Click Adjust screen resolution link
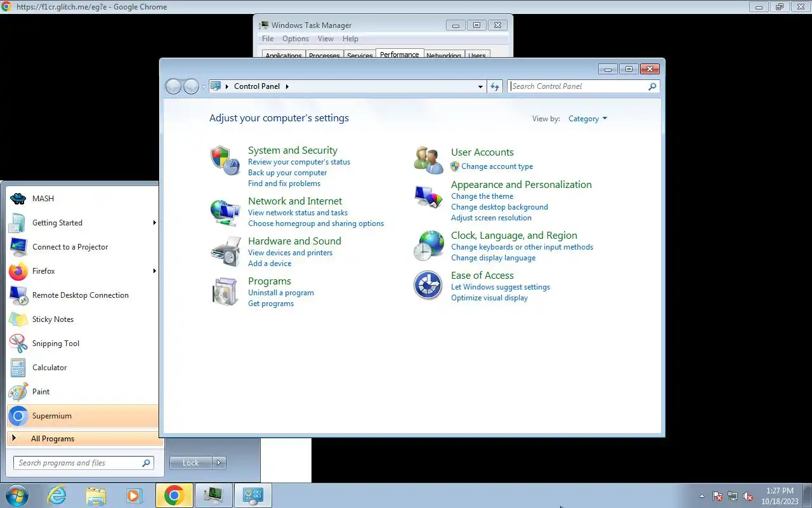Screen dimensions: 812x508 [x=491, y=218]
